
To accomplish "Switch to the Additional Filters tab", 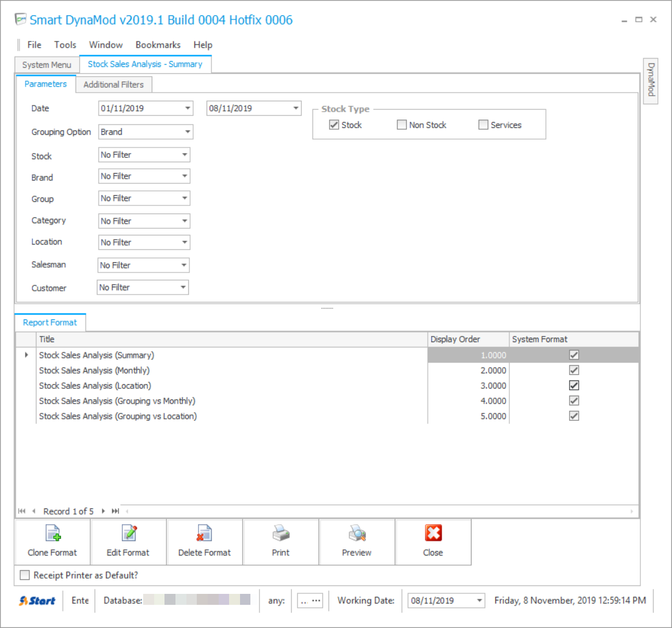I will pyautogui.click(x=113, y=85).
